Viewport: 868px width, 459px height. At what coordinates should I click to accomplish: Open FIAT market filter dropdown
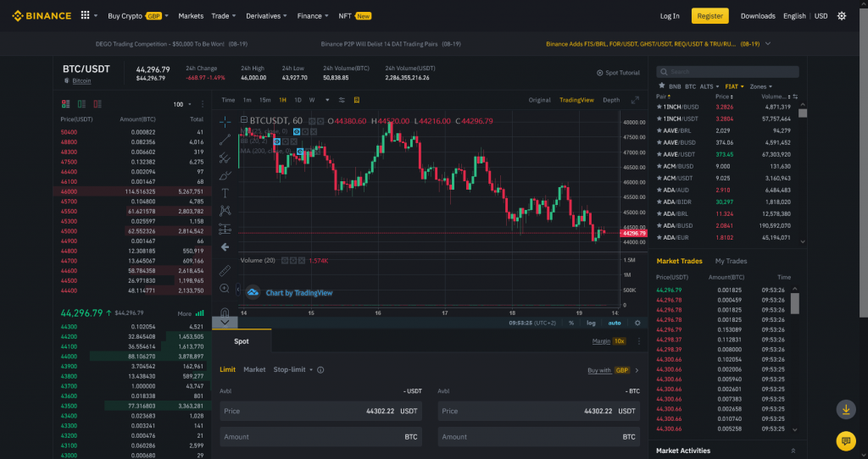click(735, 87)
